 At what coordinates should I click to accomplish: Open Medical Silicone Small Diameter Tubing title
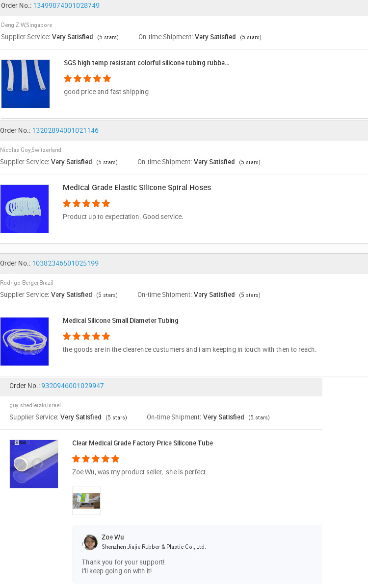pos(121,321)
